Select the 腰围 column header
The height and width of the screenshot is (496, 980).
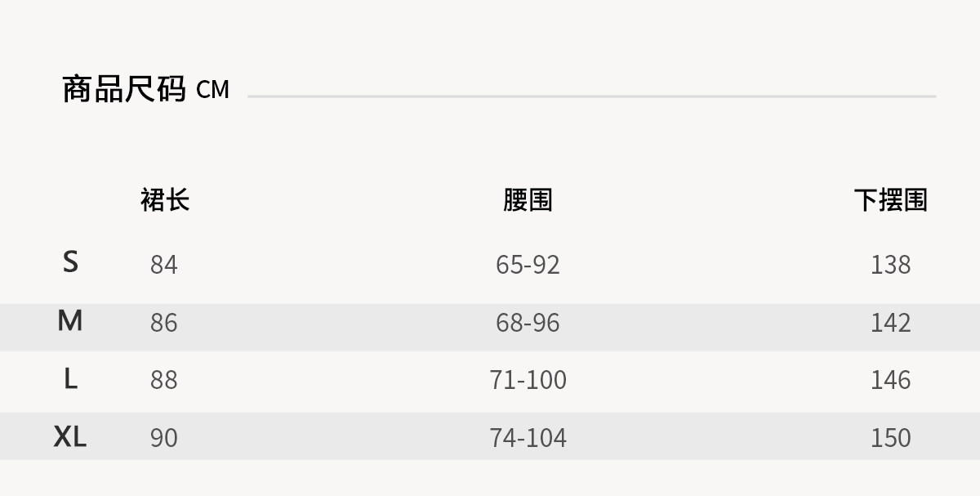tap(528, 199)
